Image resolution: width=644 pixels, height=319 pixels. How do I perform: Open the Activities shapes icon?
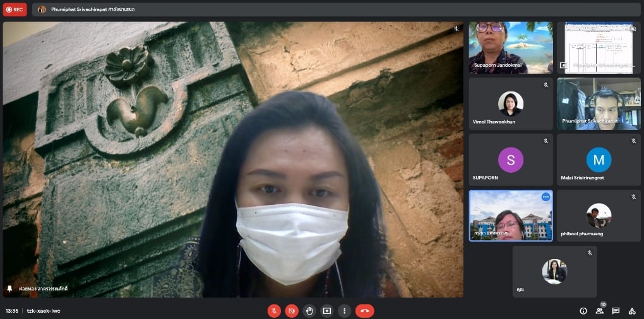[x=631, y=311]
